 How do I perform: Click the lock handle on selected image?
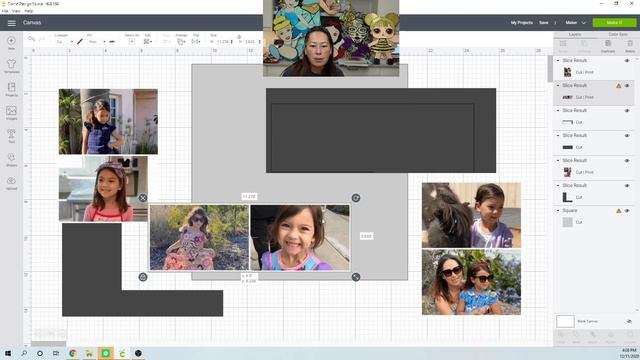(142, 277)
